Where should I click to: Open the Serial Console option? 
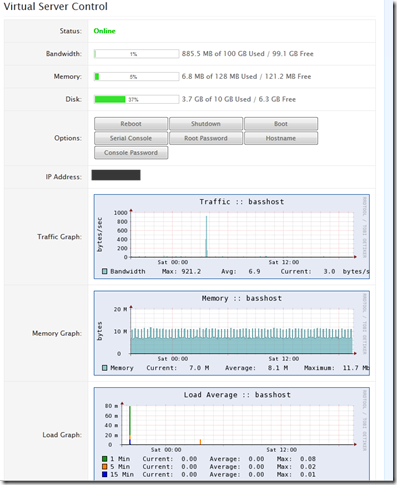tap(131, 138)
